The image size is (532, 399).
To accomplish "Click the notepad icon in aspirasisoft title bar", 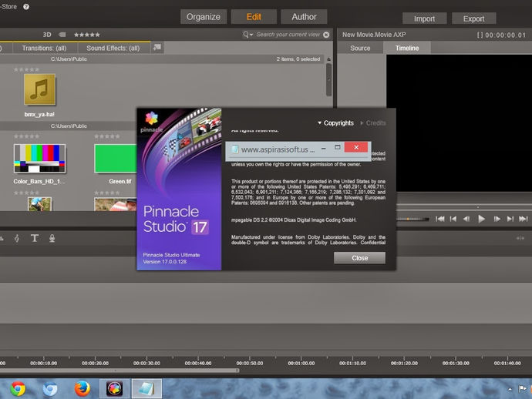I will [x=234, y=149].
